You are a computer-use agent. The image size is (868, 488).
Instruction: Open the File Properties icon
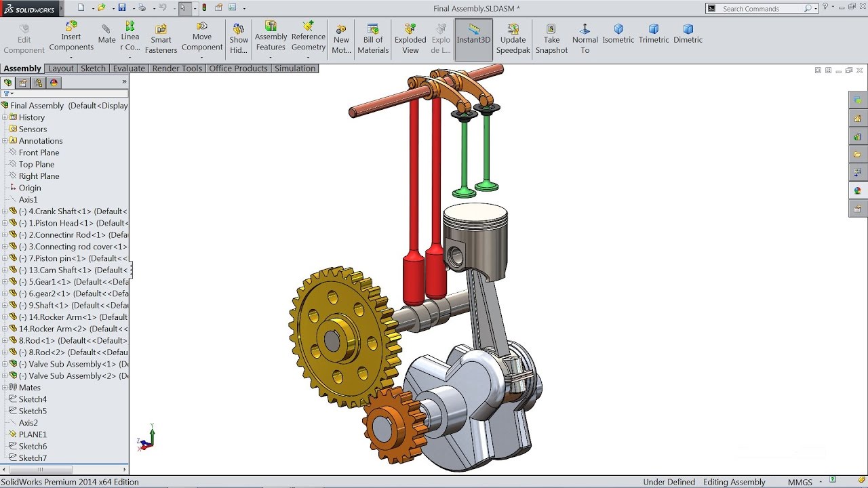pos(218,8)
